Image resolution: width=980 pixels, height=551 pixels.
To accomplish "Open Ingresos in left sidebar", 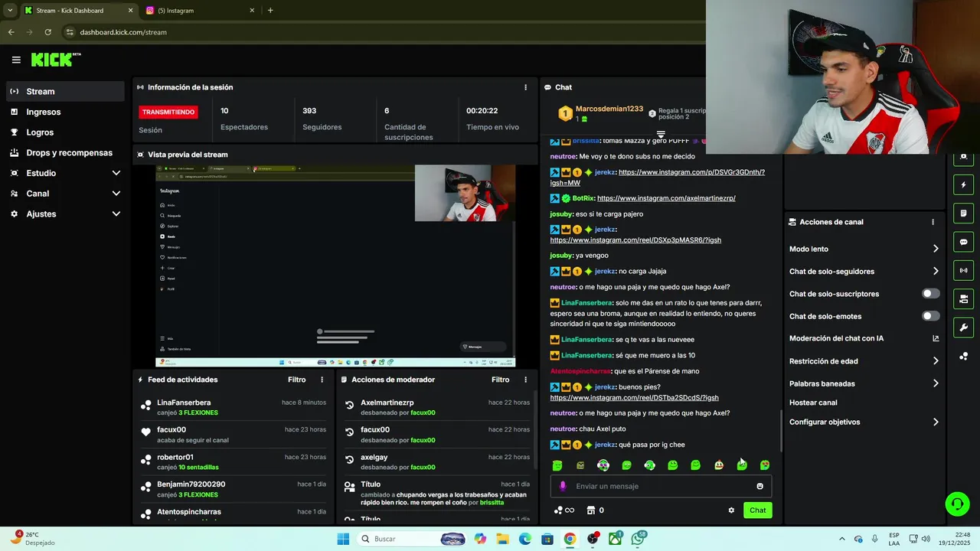I will click(65, 112).
